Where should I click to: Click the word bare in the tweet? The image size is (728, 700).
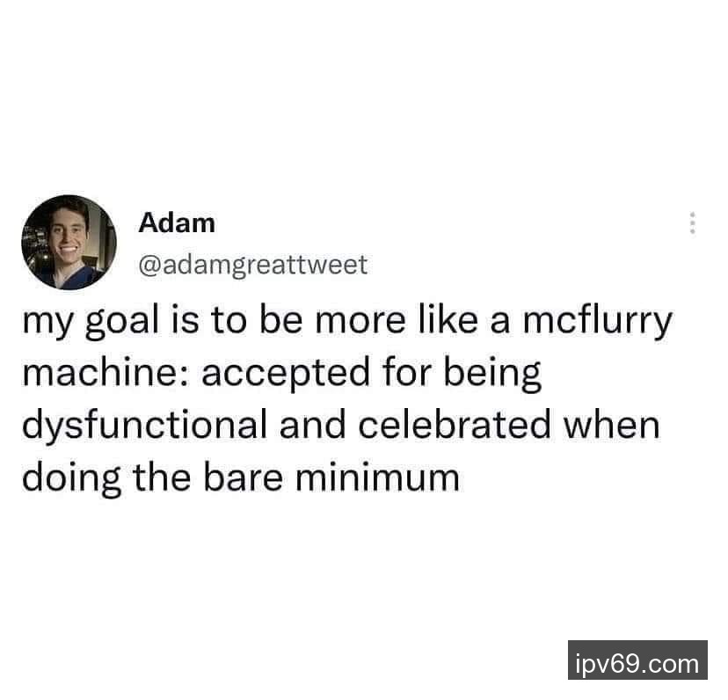click(x=243, y=476)
